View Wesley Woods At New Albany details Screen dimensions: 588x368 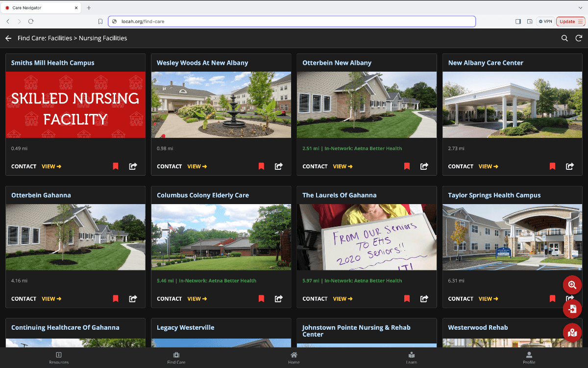click(x=197, y=166)
